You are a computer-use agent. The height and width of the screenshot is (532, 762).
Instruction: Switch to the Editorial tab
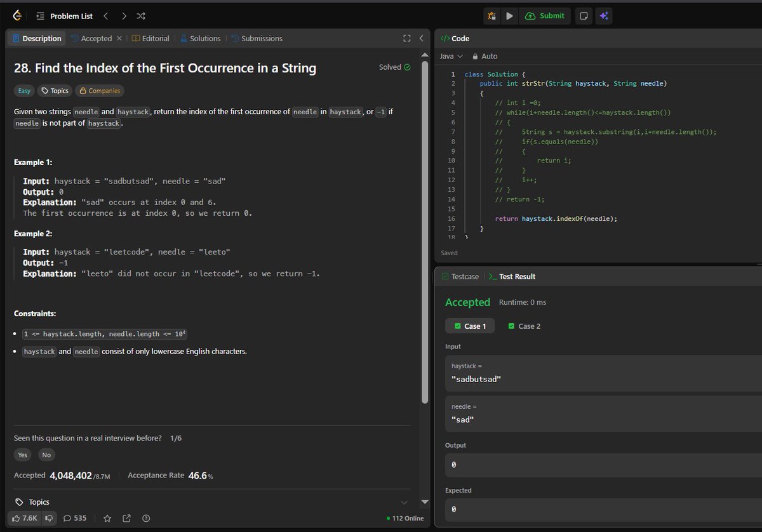coord(150,38)
